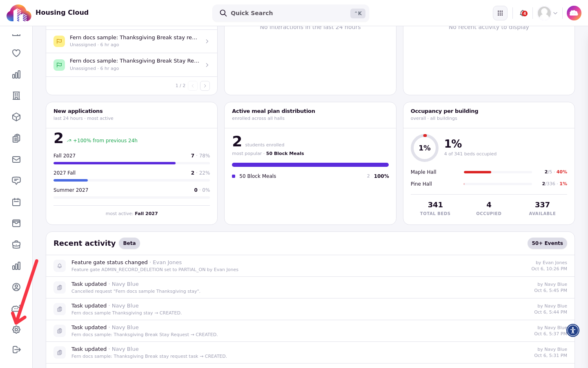Open the chat message icon in sidebar
588x368 pixels.
click(16, 181)
